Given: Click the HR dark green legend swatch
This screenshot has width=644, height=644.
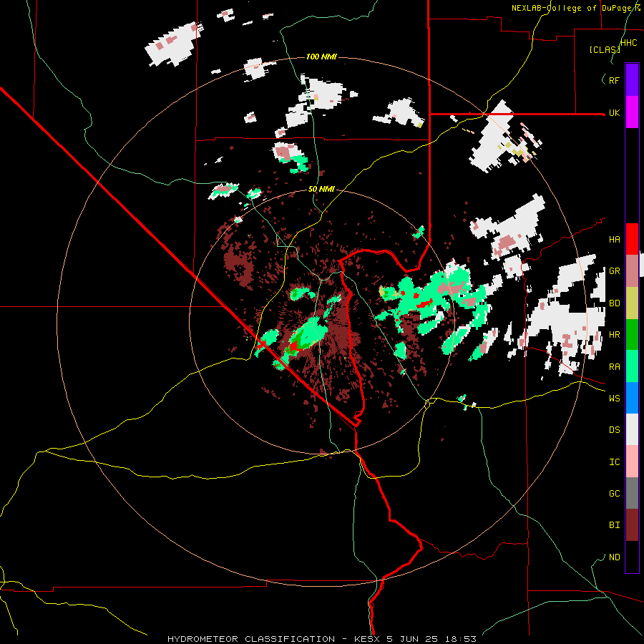Looking at the screenshot, I should 632,334.
